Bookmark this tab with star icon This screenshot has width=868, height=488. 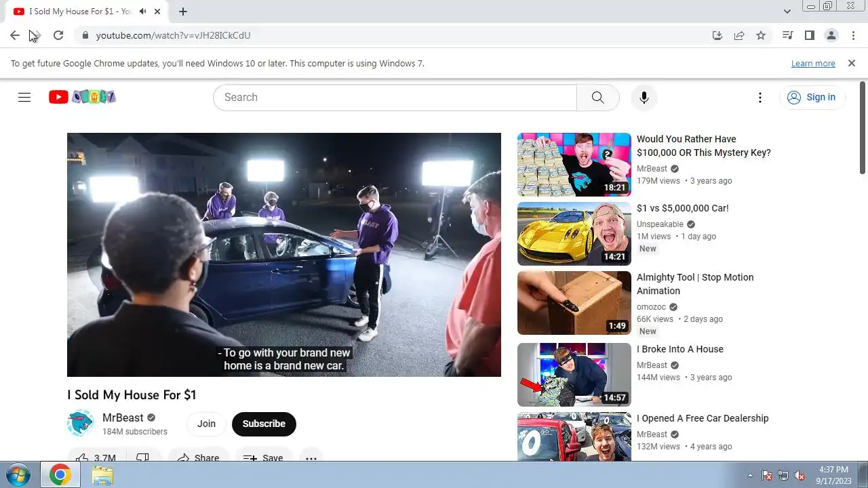coord(761,35)
